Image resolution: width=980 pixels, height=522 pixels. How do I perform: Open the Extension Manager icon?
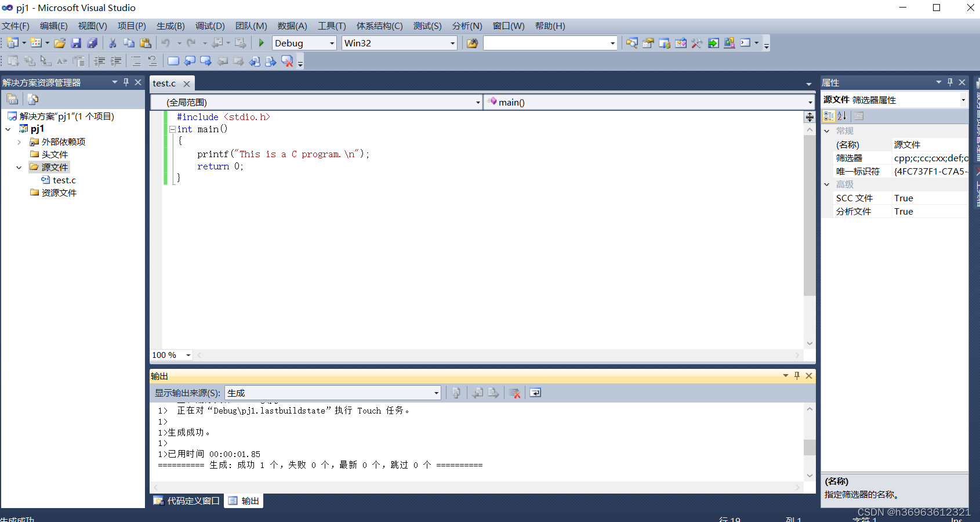[729, 43]
